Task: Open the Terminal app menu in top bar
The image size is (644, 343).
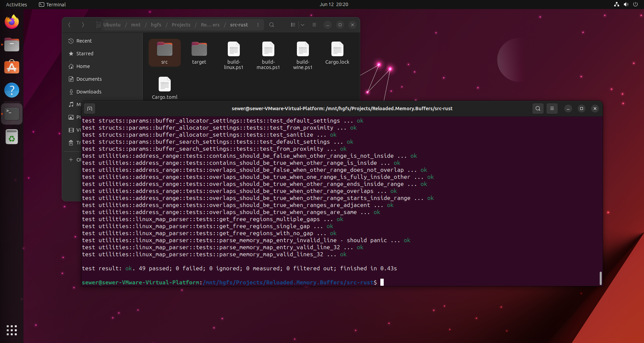Action: tap(52, 4)
